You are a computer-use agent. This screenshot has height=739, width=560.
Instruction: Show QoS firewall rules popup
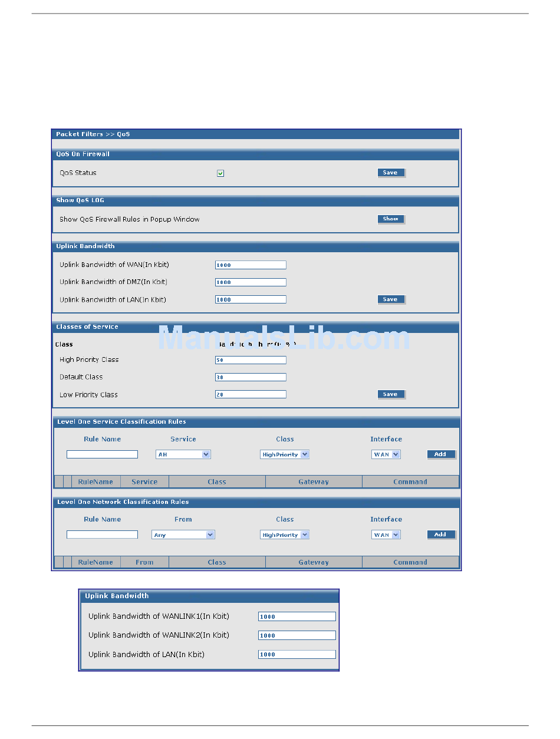pos(391,219)
